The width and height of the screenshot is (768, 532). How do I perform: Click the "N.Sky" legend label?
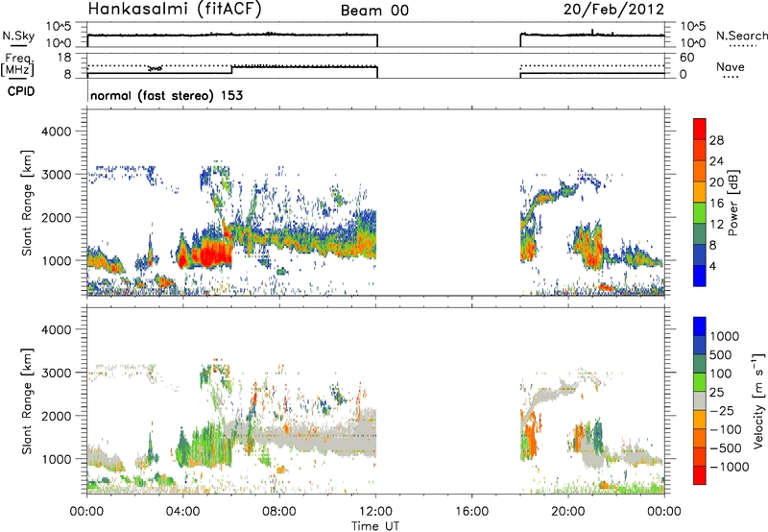pos(18,36)
